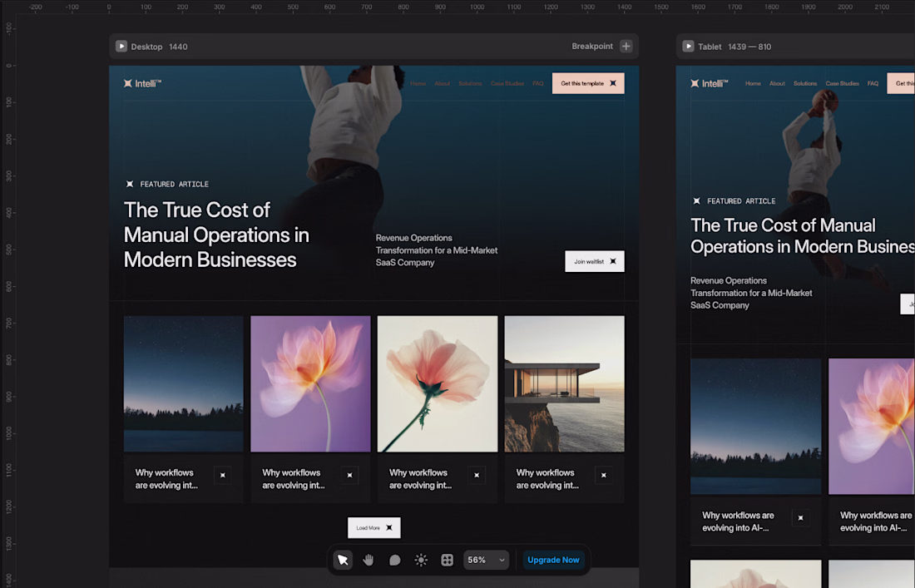
Task: Click star icon on cream flower card
Action: click(x=477, y=476)
